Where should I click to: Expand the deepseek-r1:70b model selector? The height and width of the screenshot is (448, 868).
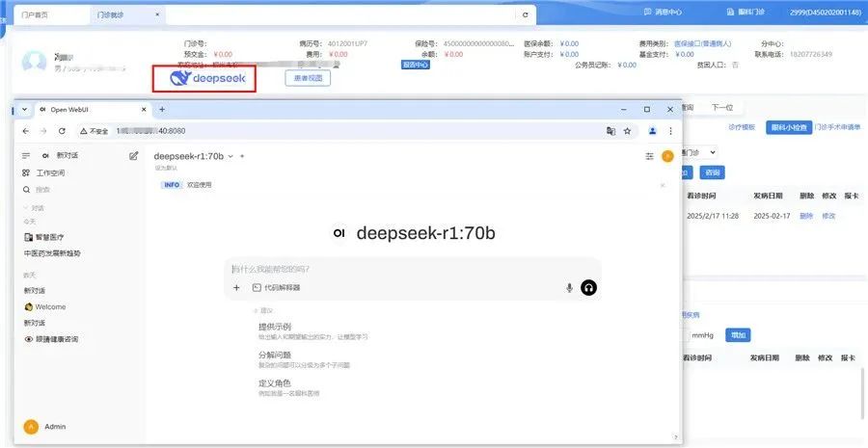pos(194,156)
